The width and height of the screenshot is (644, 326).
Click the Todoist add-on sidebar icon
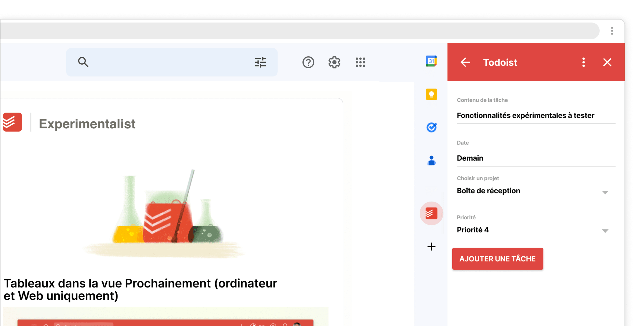tap(431, 213)
